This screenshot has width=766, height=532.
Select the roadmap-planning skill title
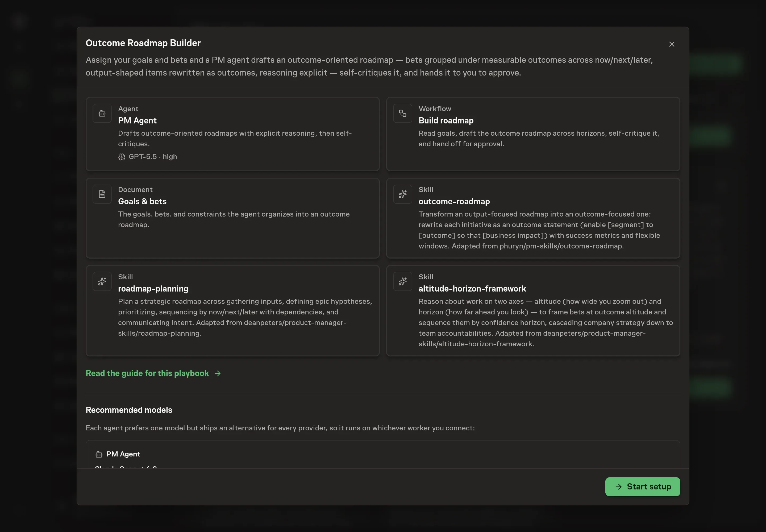153,289
